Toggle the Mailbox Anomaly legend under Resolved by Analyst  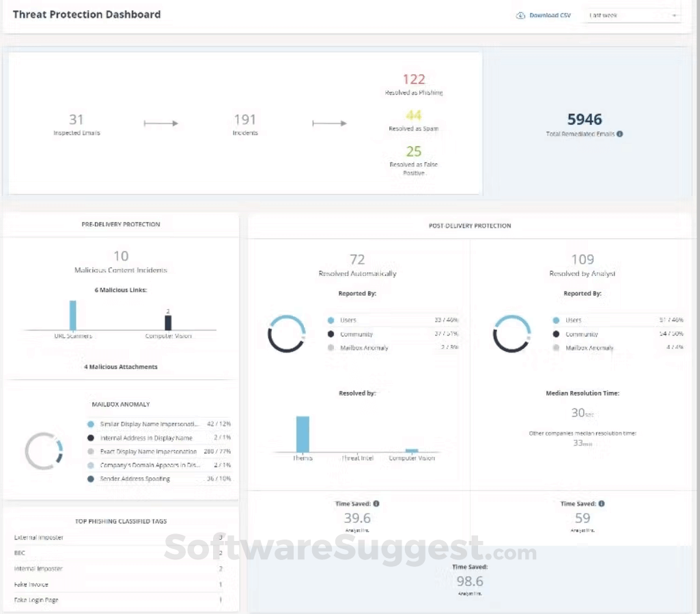click(x=557, y=348)
